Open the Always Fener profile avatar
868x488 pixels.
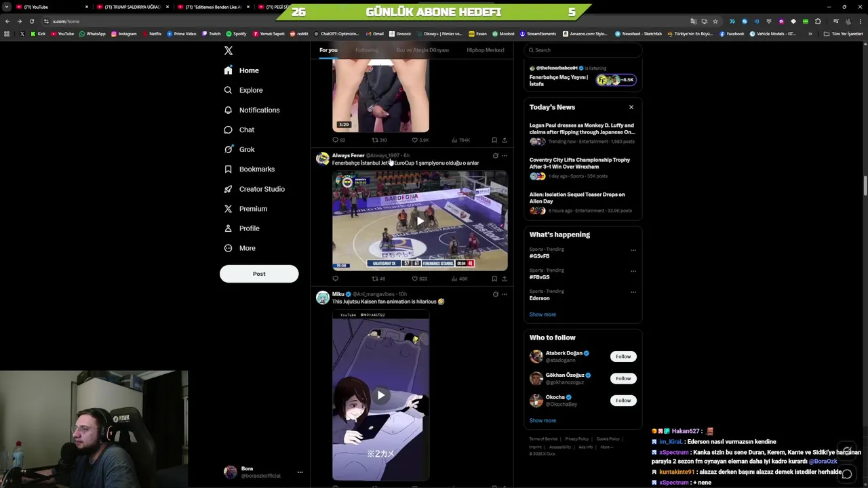coord(323,159)
